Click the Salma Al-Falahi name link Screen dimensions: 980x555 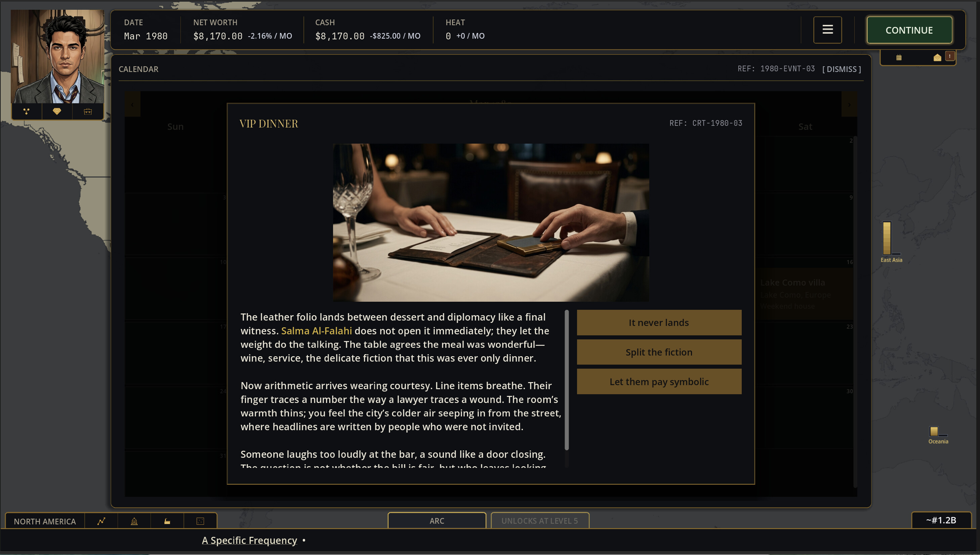point(316,331)
